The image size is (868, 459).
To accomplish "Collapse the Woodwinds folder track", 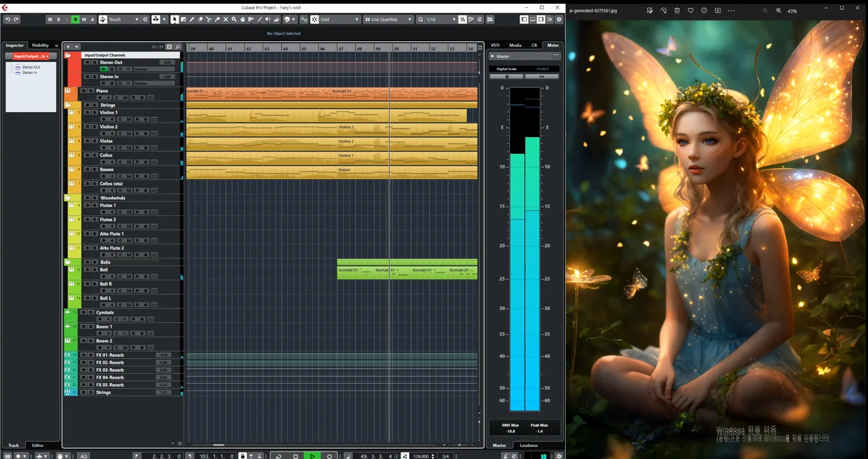I will click(x=68, y=198).
